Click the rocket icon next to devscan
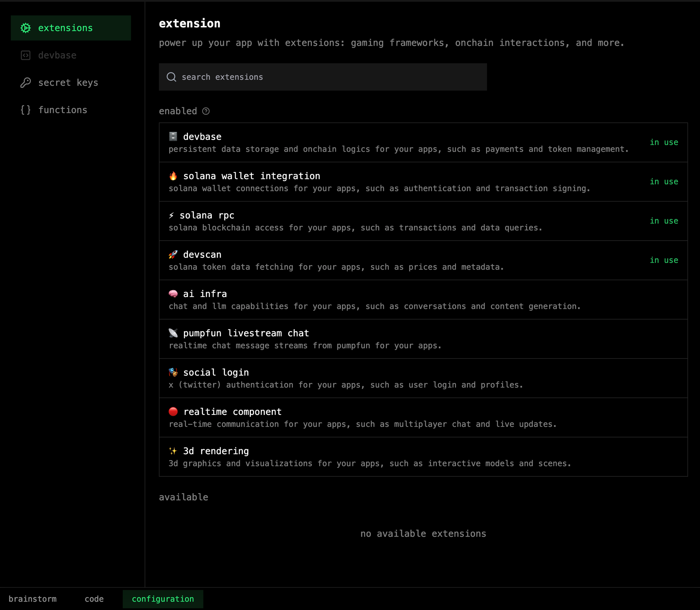The image size is (700, 610). pos(173,255)
